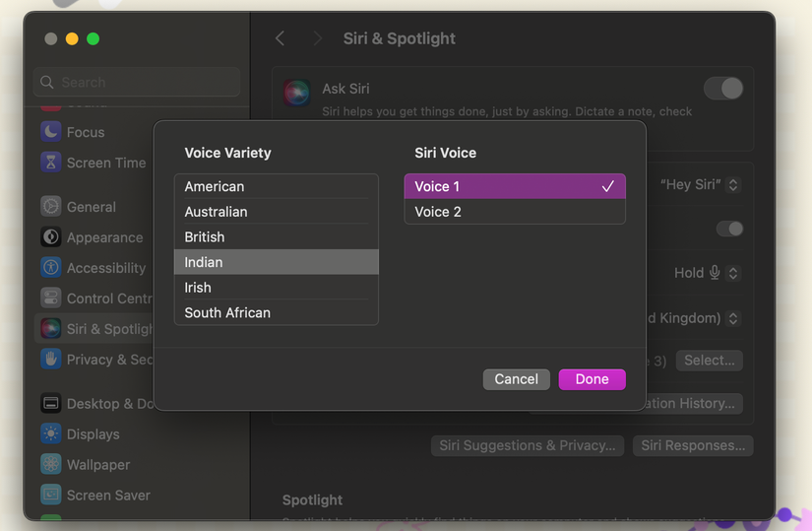This screenshot has height=531, width=812.
Task: Select South African voice variety
Action: tap(276, 312)
